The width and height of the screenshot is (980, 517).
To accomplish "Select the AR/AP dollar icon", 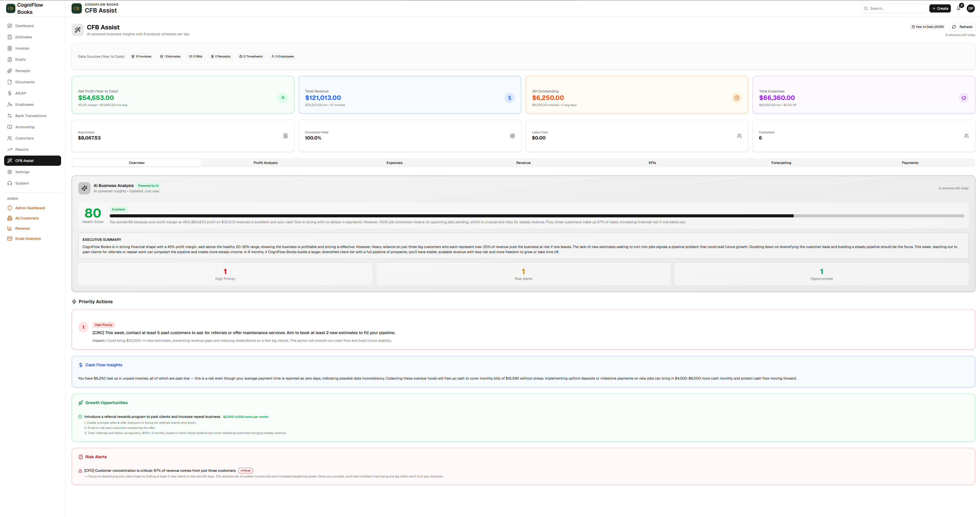I will pos(9,93).
